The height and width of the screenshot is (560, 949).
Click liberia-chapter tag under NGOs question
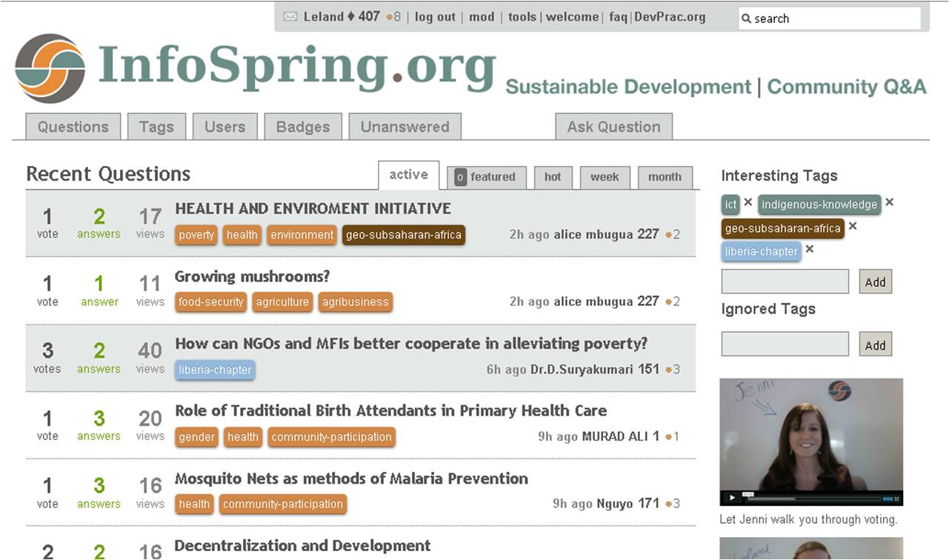[215, 370]
